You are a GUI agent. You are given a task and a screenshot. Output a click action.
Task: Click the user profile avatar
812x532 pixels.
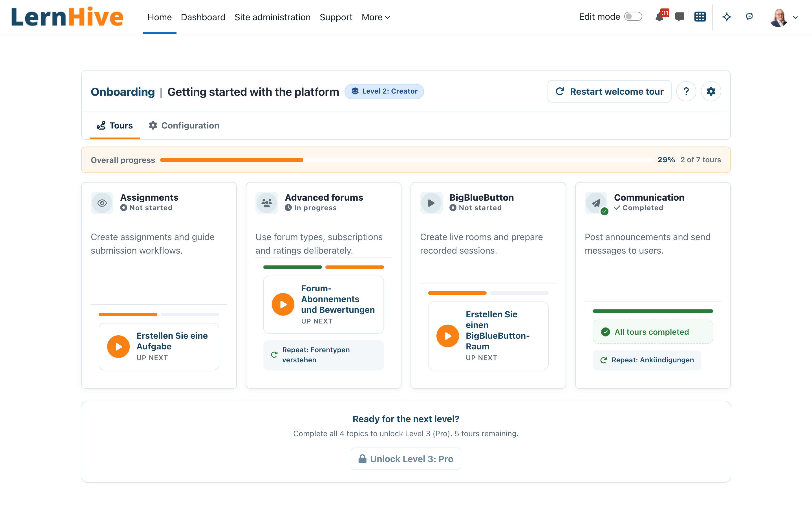(x=778, y=17)
